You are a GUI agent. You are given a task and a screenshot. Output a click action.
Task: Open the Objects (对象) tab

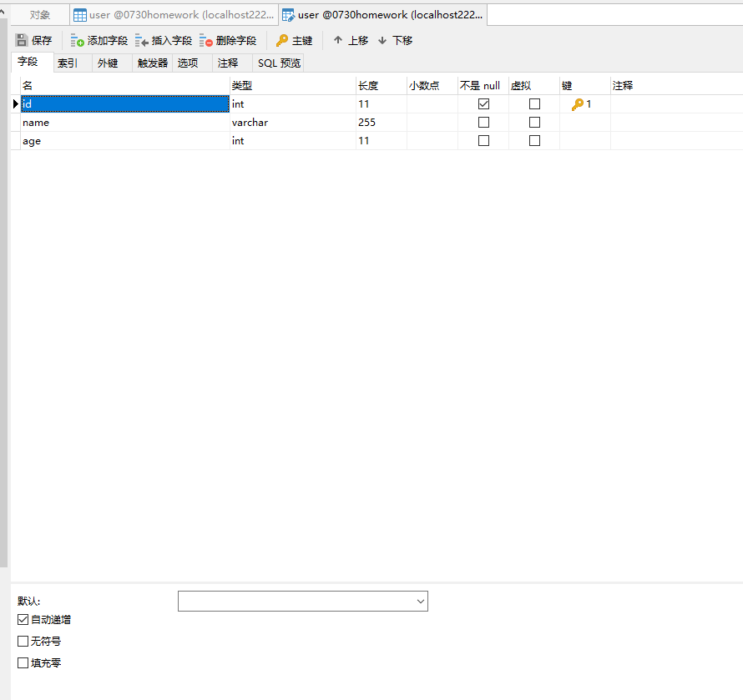tap(40, 15)
